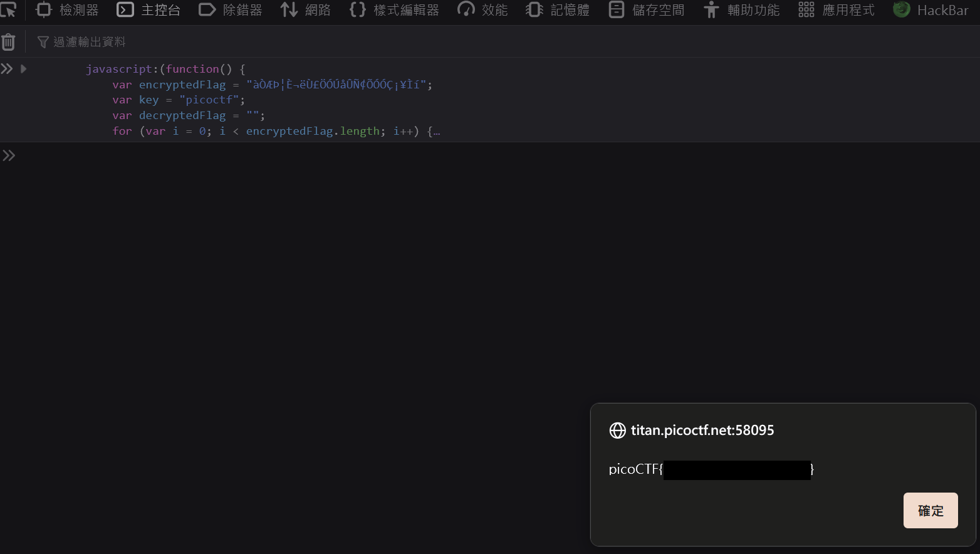Open the 檢測器 Inspector tab
Image resolution: width=980 pixels, height=554 pixels.
pos(68,10)
